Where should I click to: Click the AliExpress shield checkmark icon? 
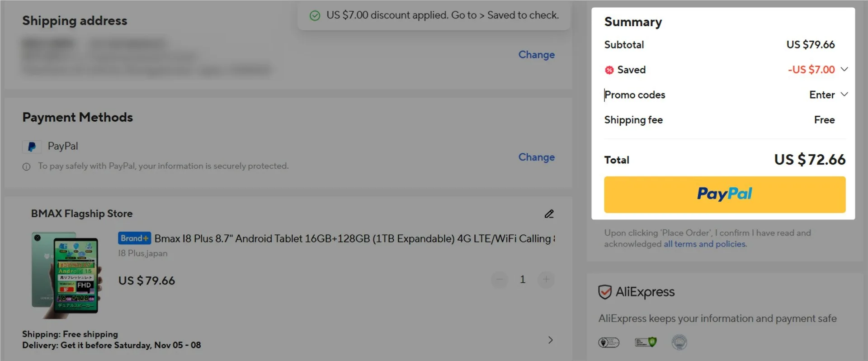pos(605,292)
